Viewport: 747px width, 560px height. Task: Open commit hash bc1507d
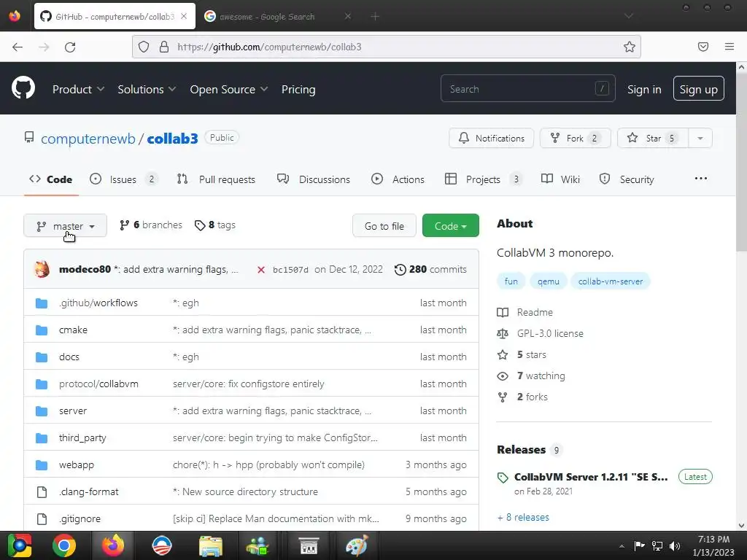(290, 270)
